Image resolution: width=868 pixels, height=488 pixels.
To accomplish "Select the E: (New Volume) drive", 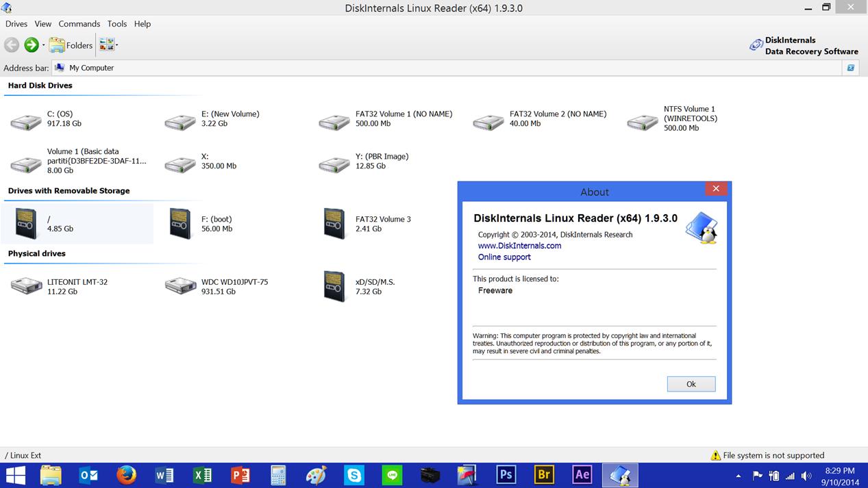I will [212, 119].
